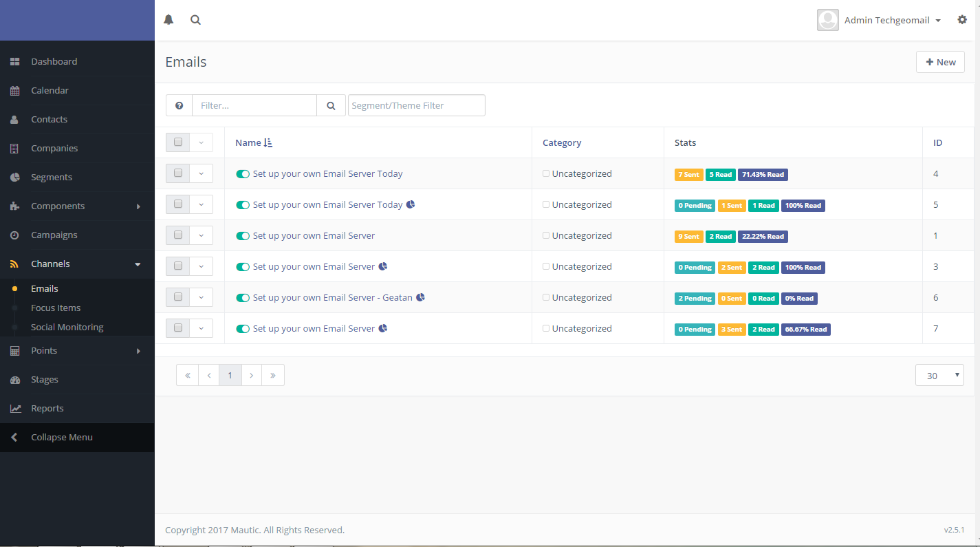Open the settings gear icon
The height and width of the screenshot is (547, 980).
click(962, 20)
